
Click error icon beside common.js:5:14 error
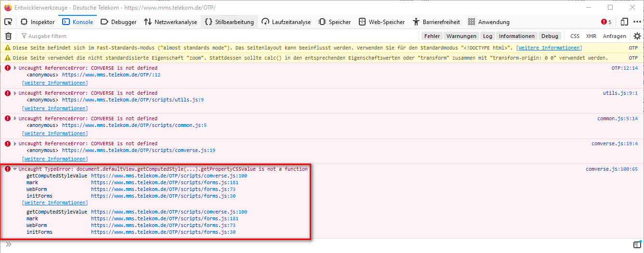[8, 118]
